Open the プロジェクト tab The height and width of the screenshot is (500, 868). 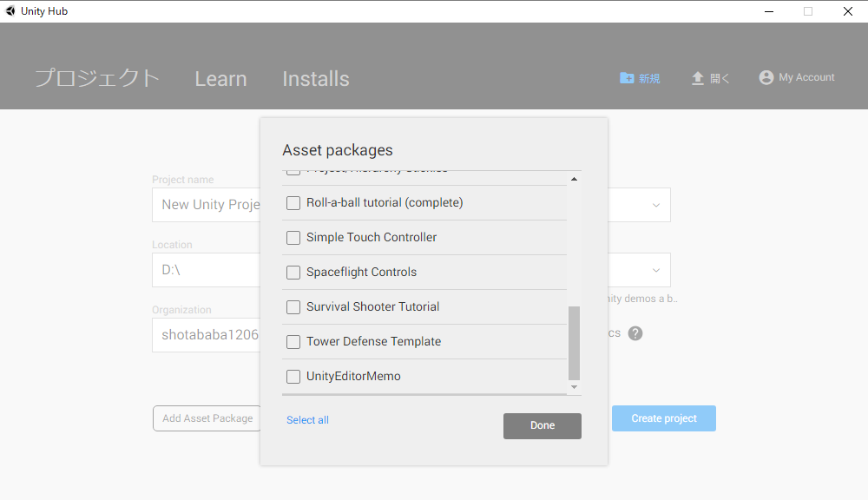(97, 78)
